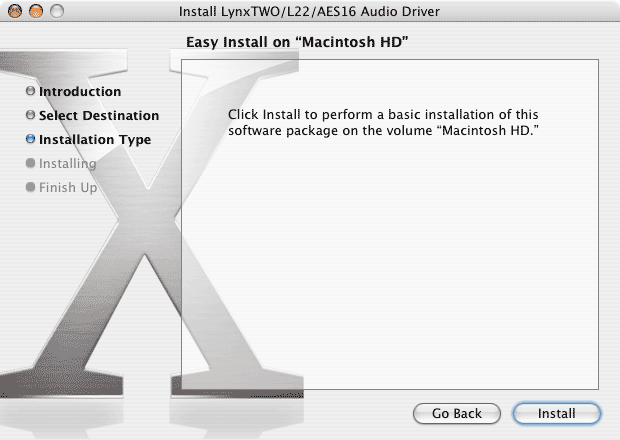The image size is (620, 440).
Task: Select the Select Destination step label
Action: pyautogui.click(x=99, y=116)
